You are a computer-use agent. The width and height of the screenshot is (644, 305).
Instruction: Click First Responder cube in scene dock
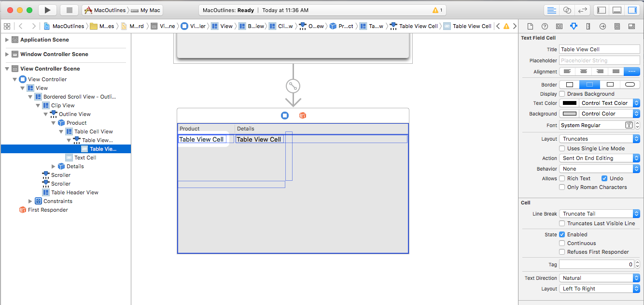[x=303, y=116]
